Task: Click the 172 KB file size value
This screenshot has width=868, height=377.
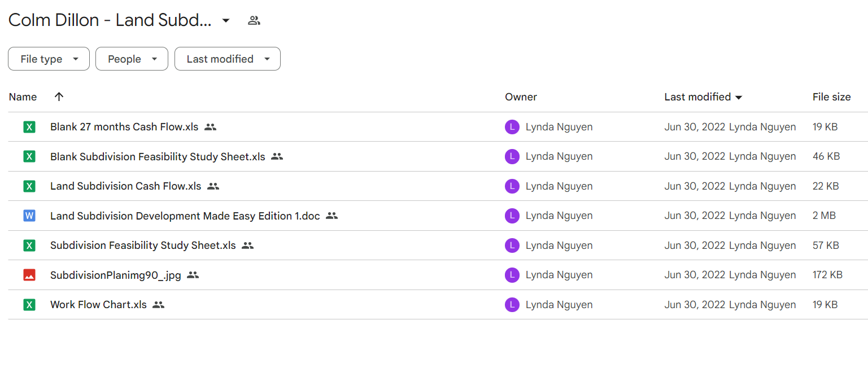Action: [827, 275]
